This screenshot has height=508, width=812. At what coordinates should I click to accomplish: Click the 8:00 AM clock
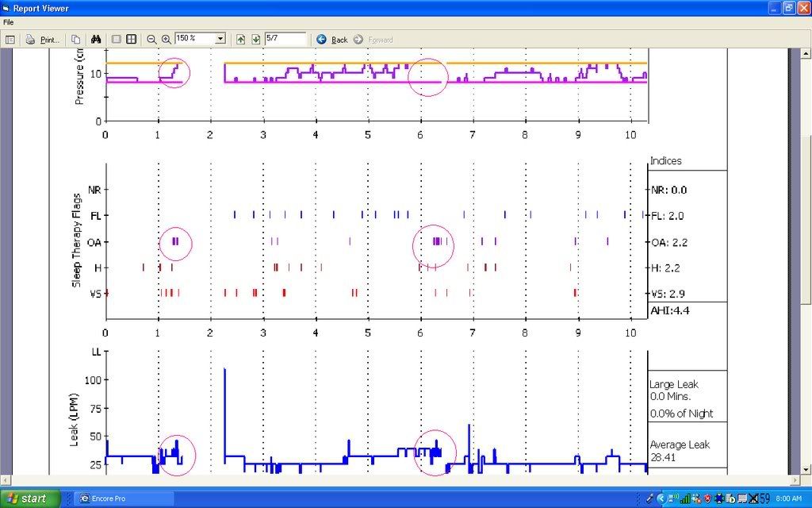(x=789, y=498)
